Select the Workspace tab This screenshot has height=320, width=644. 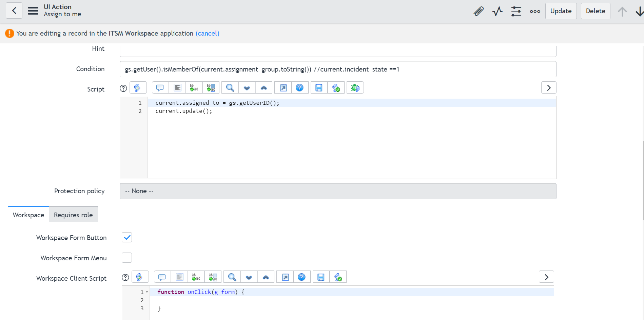click(28, 215)
